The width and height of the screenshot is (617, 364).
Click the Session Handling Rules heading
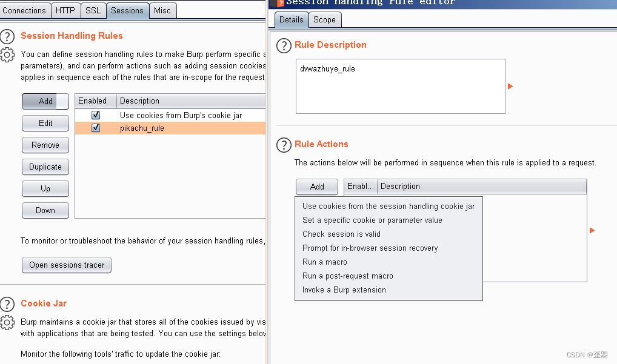click(72, 36)
